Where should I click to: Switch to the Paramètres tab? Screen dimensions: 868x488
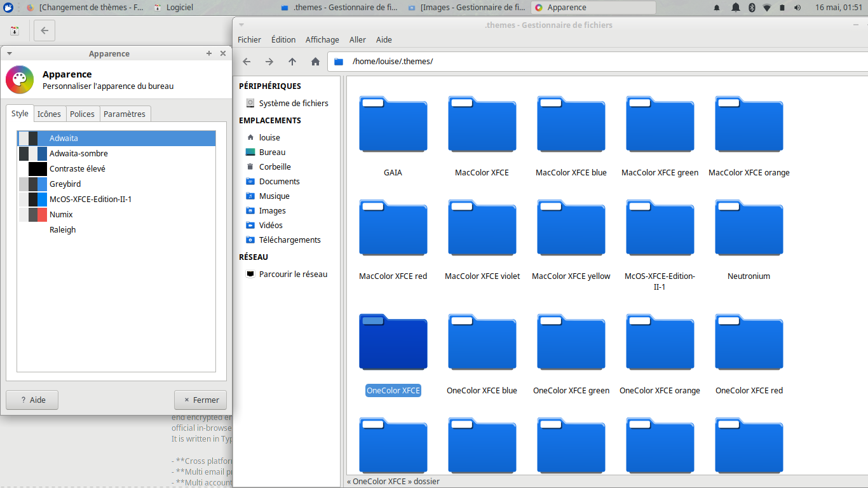point(125,114)
